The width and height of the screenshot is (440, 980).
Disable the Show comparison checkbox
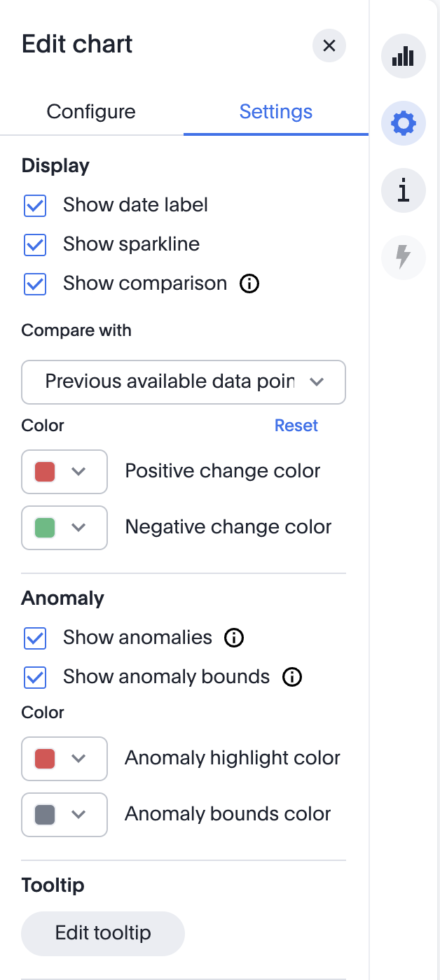click(x=35, y=284)
